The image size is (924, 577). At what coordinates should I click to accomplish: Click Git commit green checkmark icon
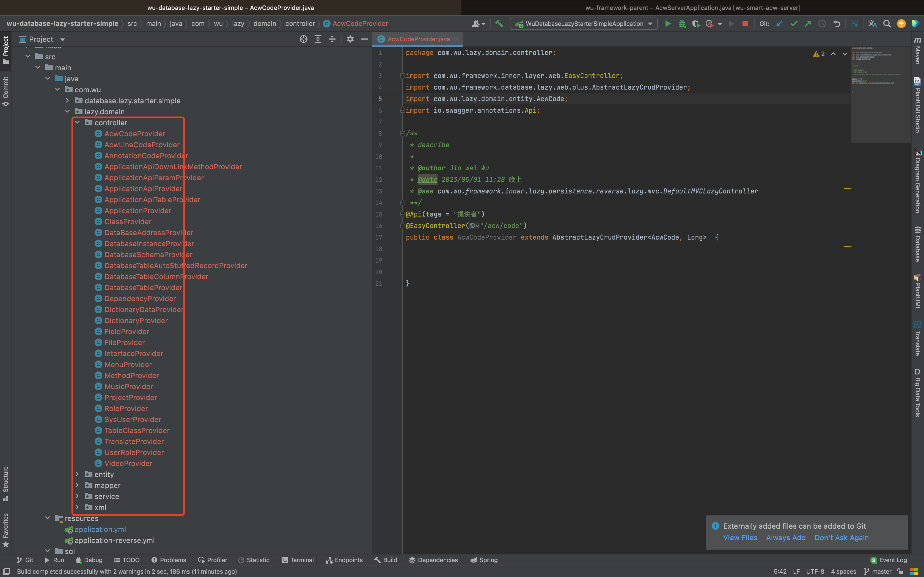pyautogui.click(x=794, y=24)
